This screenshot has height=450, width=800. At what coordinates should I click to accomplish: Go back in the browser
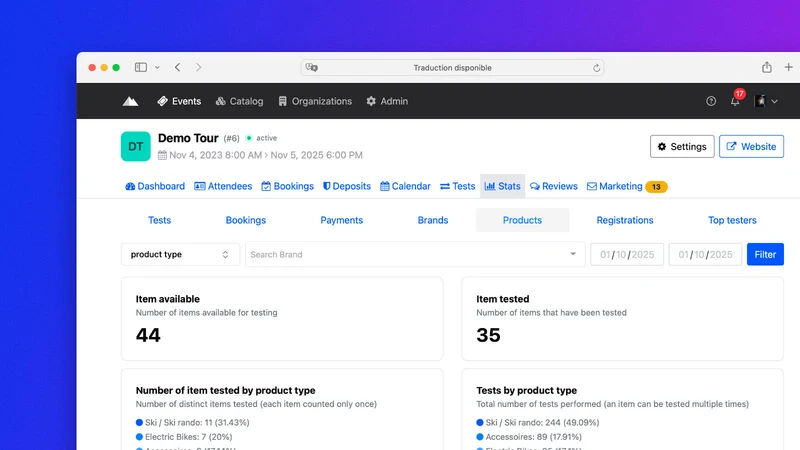point(178,67)
